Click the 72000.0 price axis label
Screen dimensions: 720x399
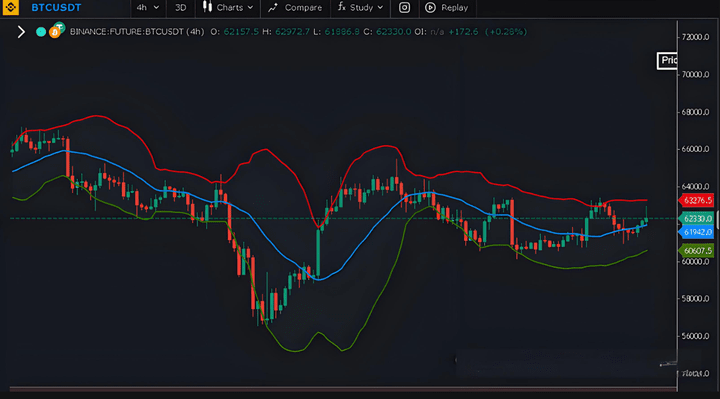tap(696, 37)
